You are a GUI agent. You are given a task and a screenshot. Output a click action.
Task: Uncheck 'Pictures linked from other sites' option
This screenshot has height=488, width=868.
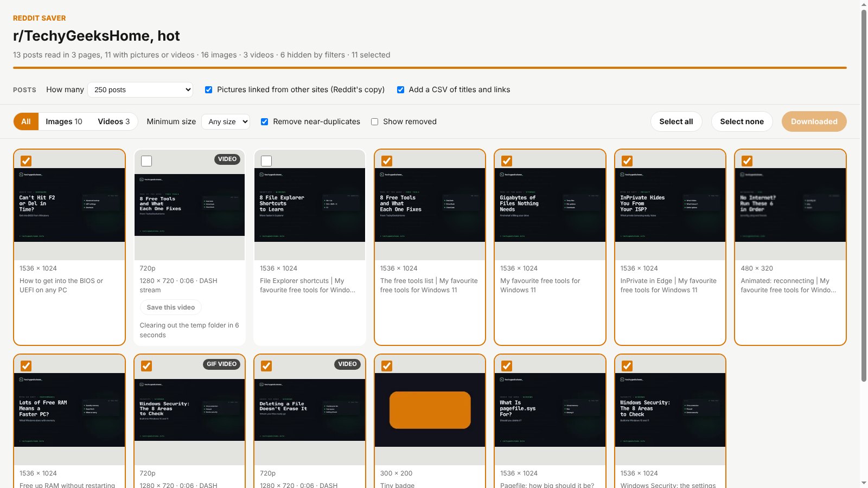(x=208, y=90)
